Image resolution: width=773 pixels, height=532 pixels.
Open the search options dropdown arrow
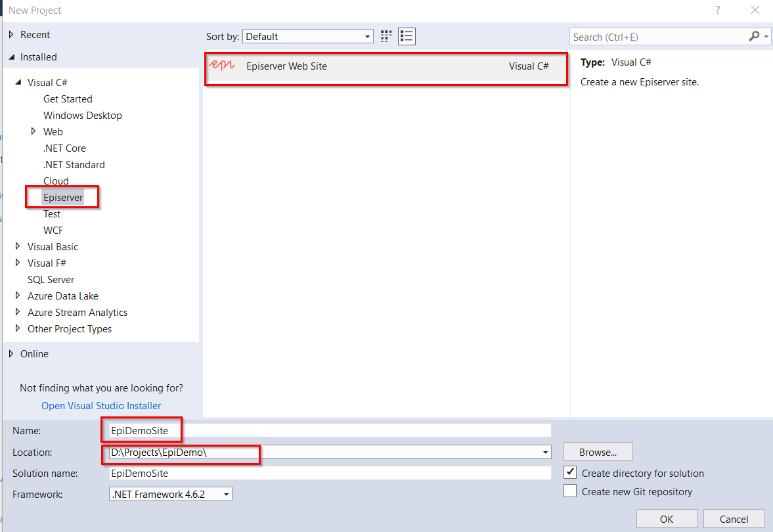click(766, 37)
